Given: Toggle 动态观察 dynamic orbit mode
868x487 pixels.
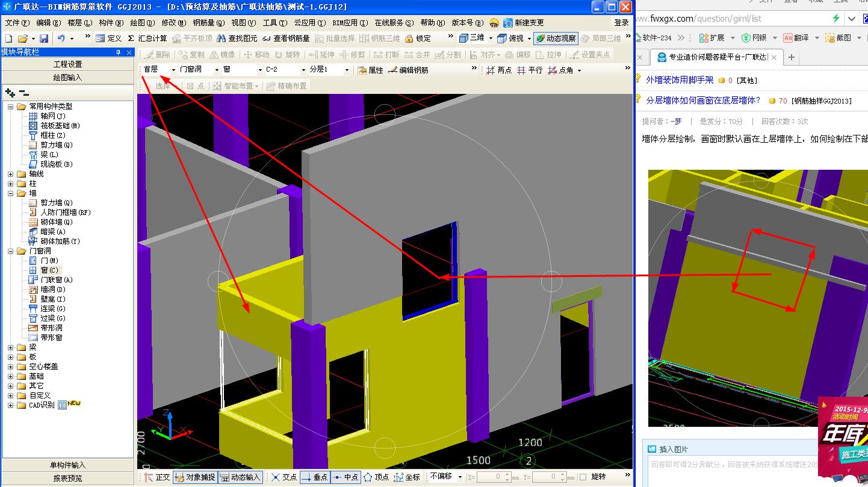Looking at the screenshot, I should pyautogui.click(x=556, y=38).
